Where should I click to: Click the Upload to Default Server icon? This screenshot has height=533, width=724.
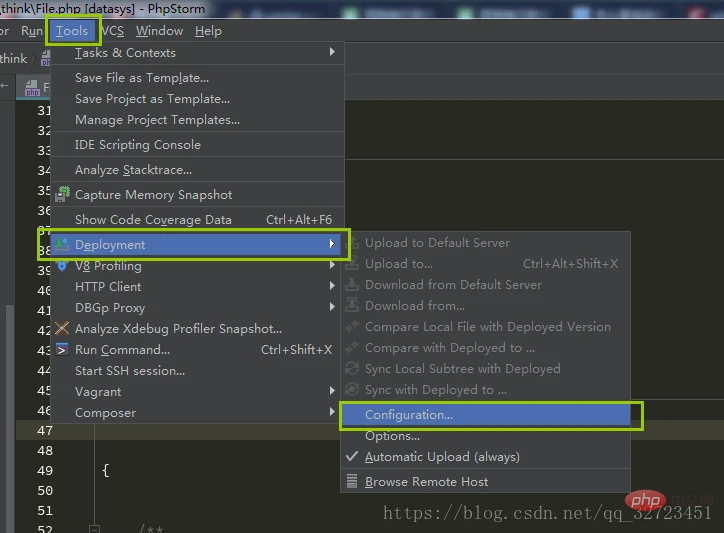point(351,243)
